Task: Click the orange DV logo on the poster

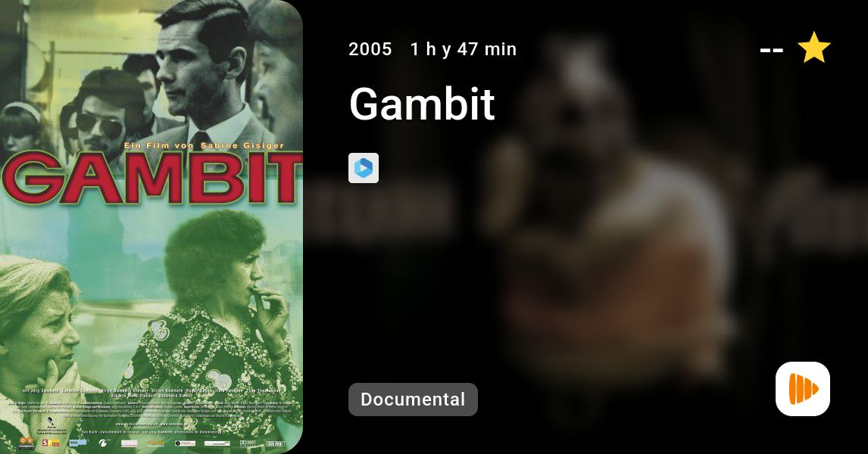Action: [x=27, y=443]
